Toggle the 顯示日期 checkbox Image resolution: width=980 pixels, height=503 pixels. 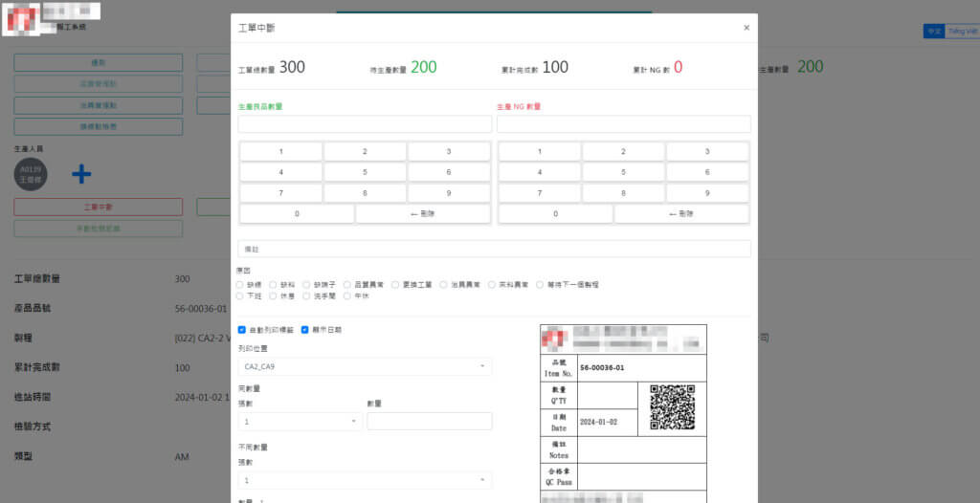click(x=304, y=330)
